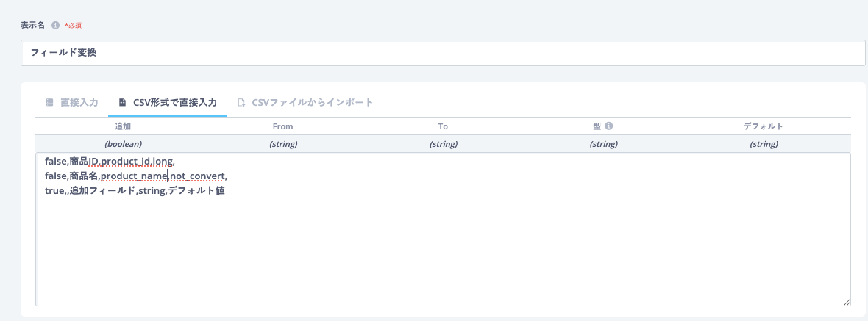Viewport: 868px width, 321px height.
Task: Click the product_name text in CSV
Action: [x=134, y=176]
